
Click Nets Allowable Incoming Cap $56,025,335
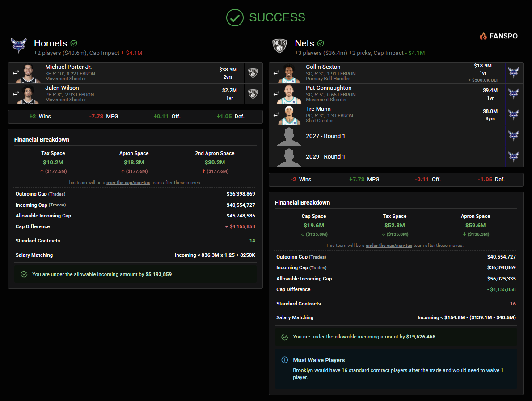click(502, 279)
